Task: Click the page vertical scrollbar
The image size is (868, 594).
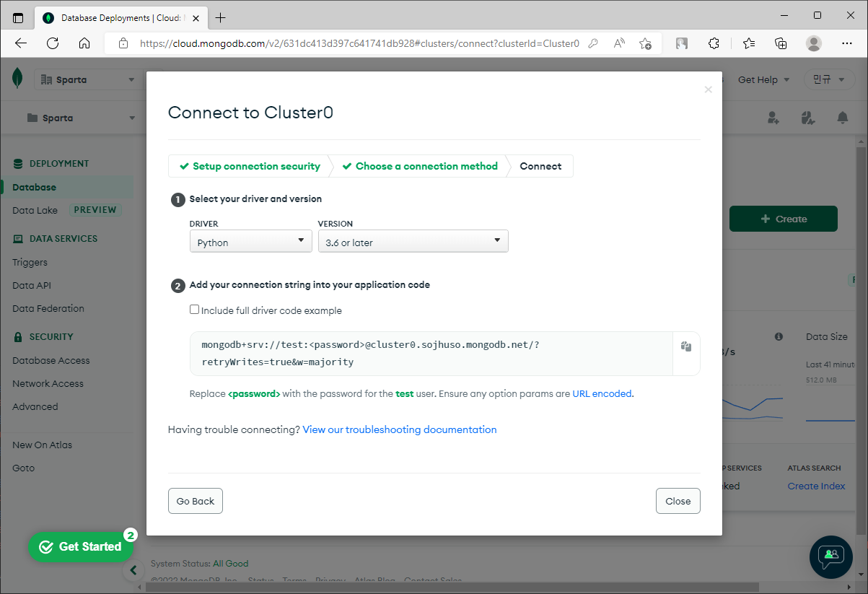Action: (862, 339)
